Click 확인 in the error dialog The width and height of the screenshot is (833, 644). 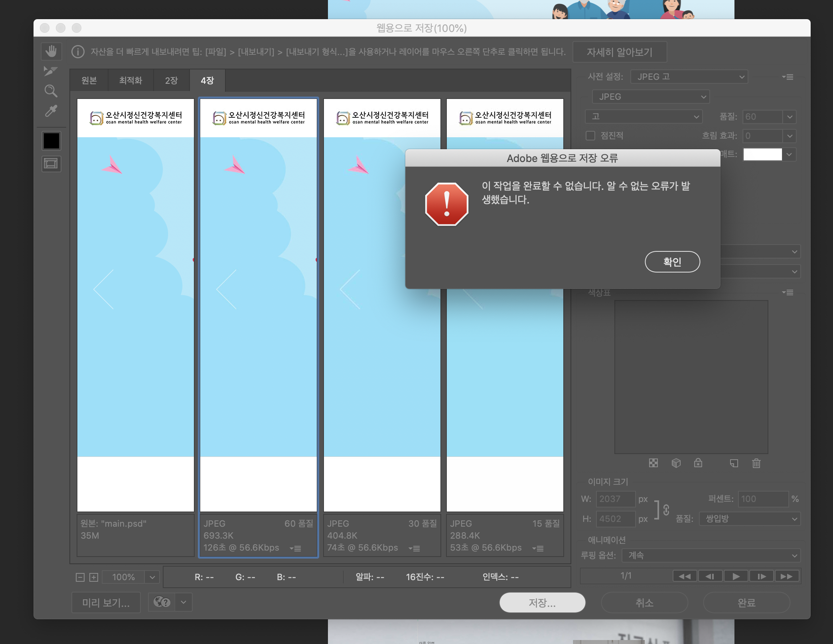pyautogui.click(x=672, y=262)
